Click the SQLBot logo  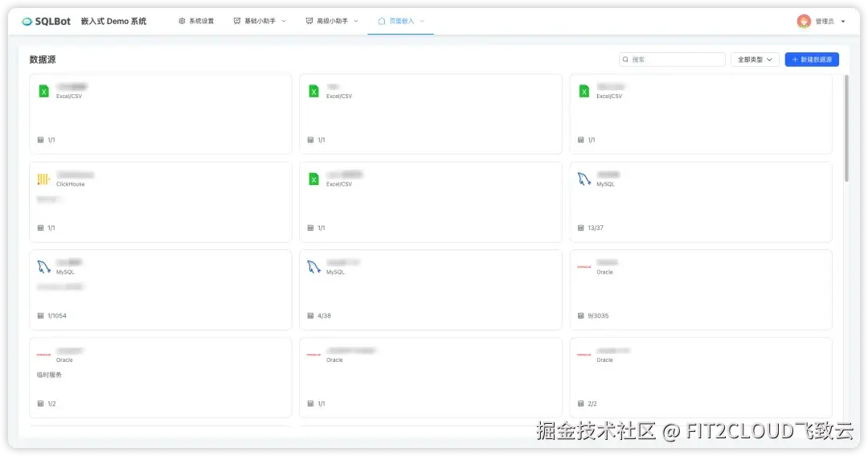pos(46,21)
